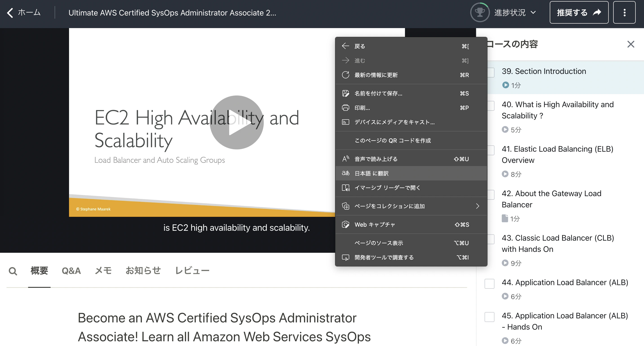
Task: Click the back arrow icon next to ホーム
Action: 9,12
